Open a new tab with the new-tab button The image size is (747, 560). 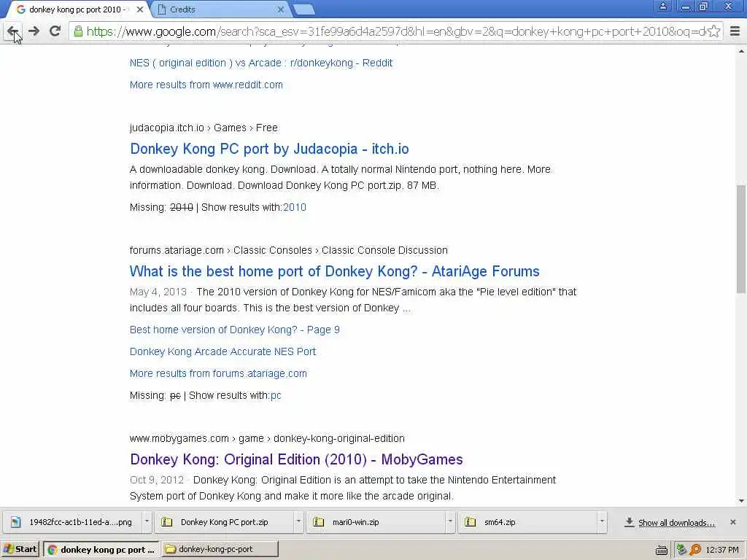click(303, 9)
